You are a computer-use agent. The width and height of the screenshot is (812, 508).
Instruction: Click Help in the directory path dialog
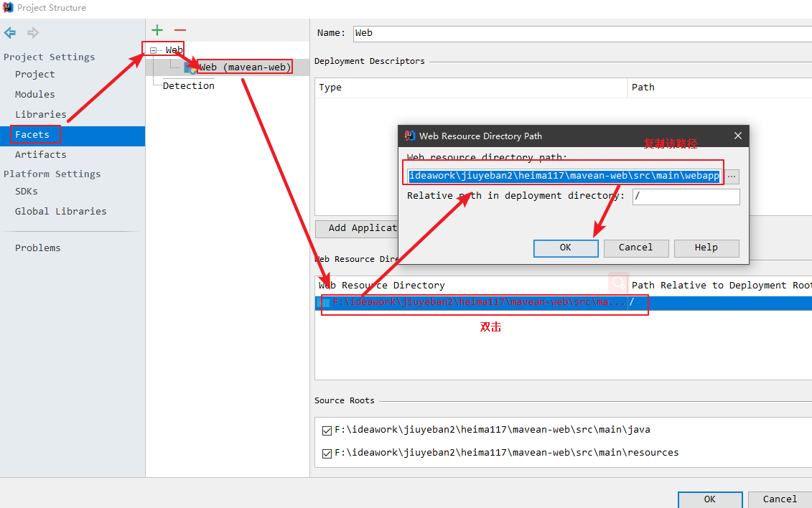[x=706, y=248]
